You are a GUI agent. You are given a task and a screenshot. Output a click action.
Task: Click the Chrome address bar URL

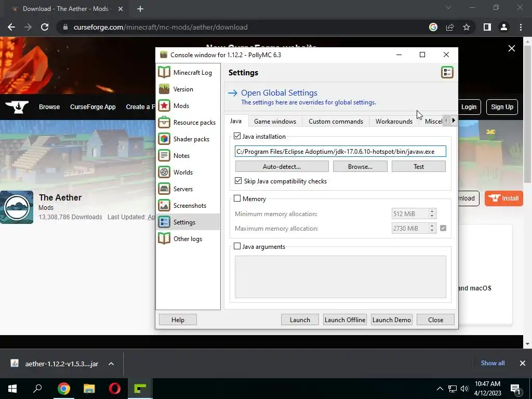tap(161, 27)
